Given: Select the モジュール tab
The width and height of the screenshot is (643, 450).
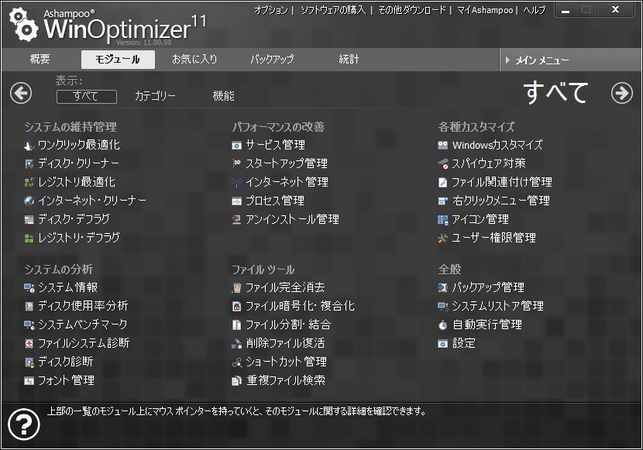Looking at the screenshot, I should pyautogui.click(x=118, y=59).
